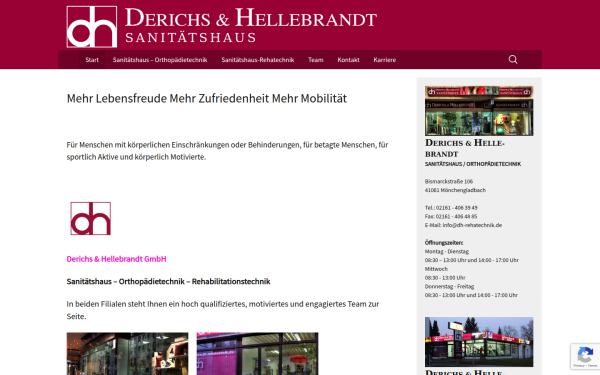Click the text 41061 Mönchengladbach
600x375 pixels.
(x=455, y=190)
